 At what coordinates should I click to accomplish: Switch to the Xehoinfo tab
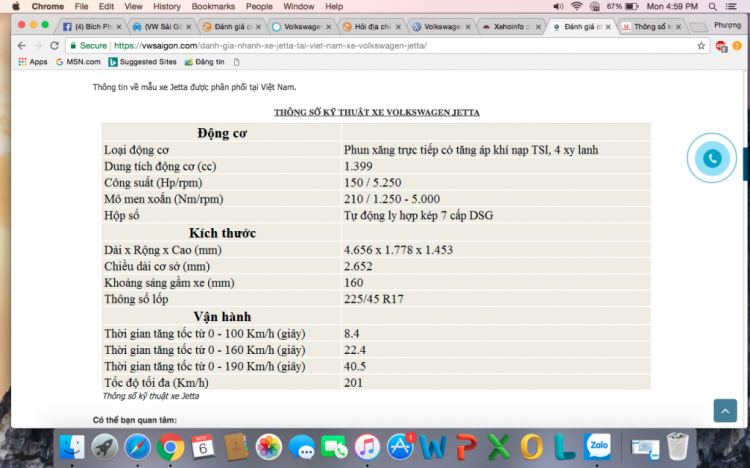click(511, 27)
